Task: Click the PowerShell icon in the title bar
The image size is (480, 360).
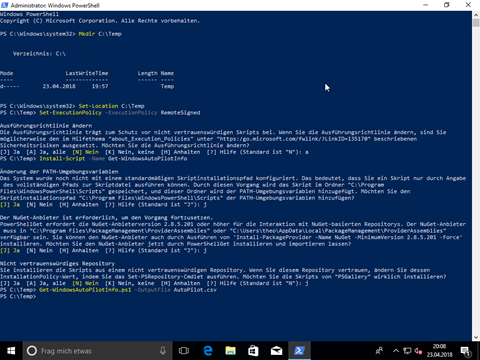Action: pyautogui.click(x=5, y=5)
